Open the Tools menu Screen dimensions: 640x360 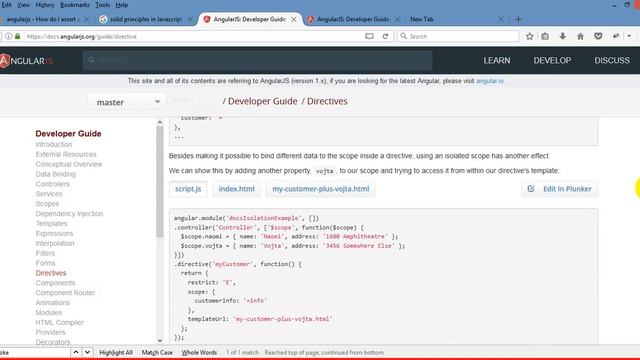click(102, 5)
